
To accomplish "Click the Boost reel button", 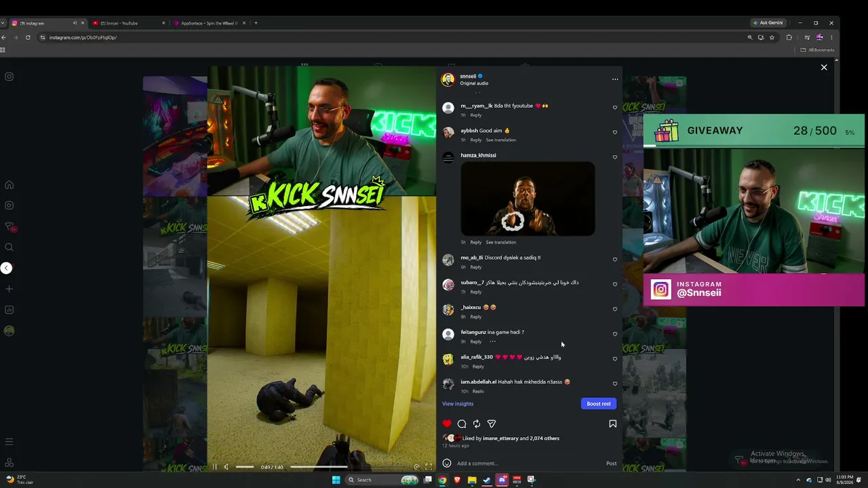I will tap(599, 404).
